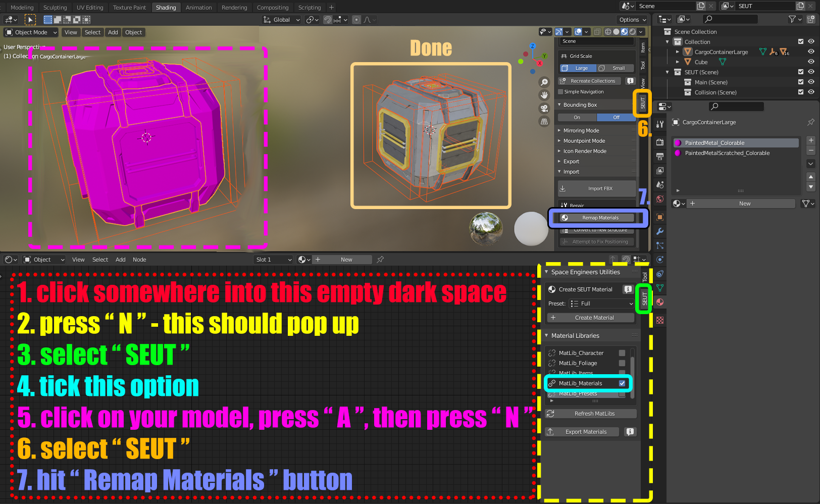Open the Slot 1 material slot dropdown
The image size is (820, 504).
click(x=273, y=260)
